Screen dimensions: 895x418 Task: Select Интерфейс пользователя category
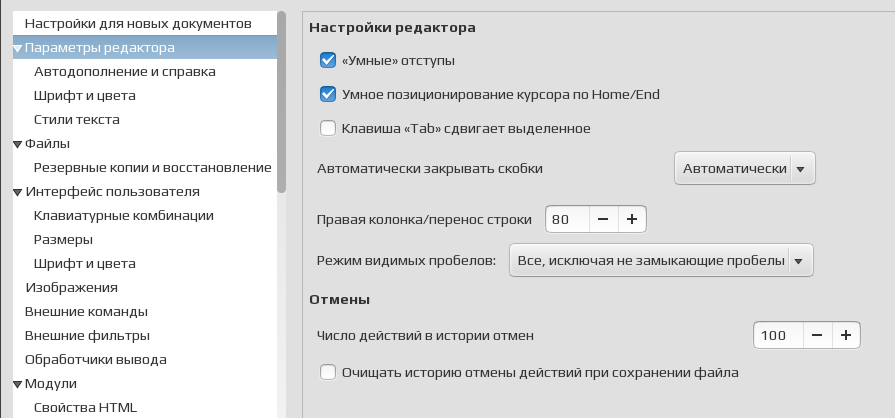[x=112, y=191]
